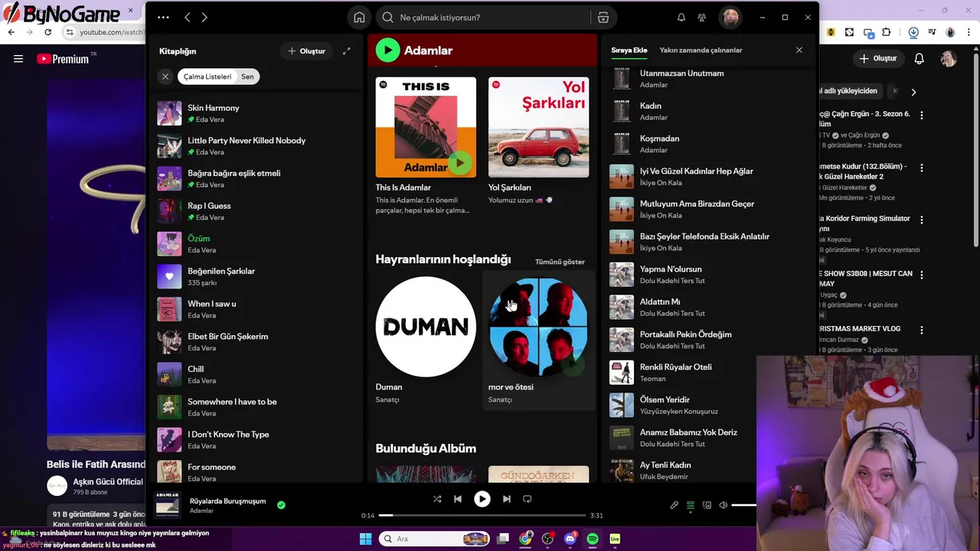Viewport: 980px width, 551px height.
Task: Click YouTube Oluştur button
Action: 877,58
